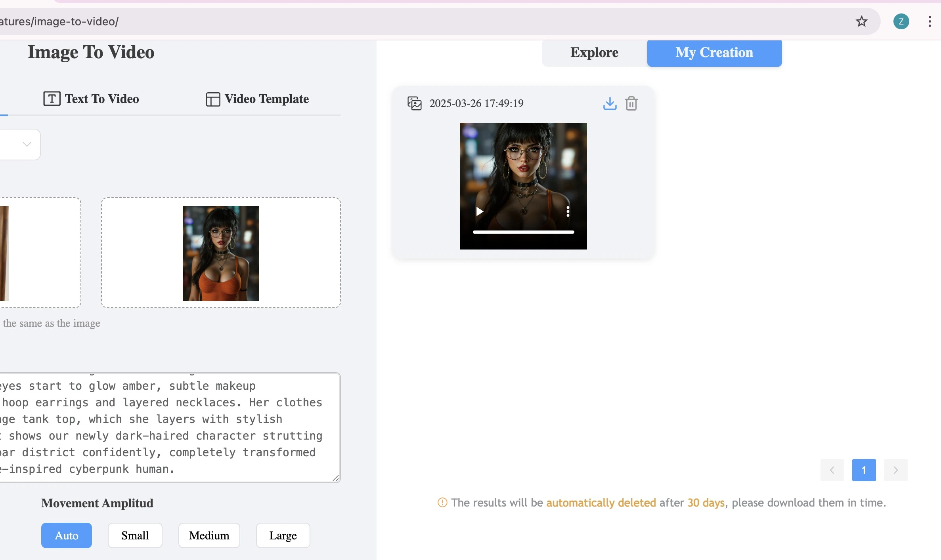Viewport: 941px width, 560px height.
Task: Click 'the same as the image' hint text
Action: coord(52,323)
